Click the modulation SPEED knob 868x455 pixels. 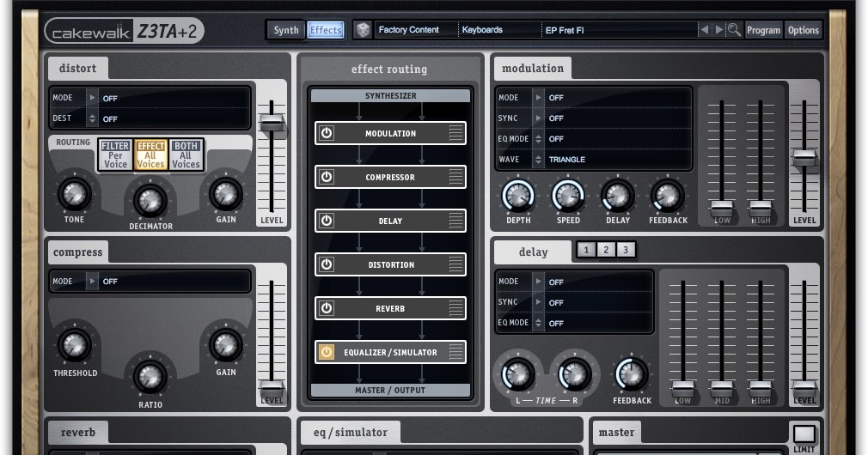pos(568,195)
